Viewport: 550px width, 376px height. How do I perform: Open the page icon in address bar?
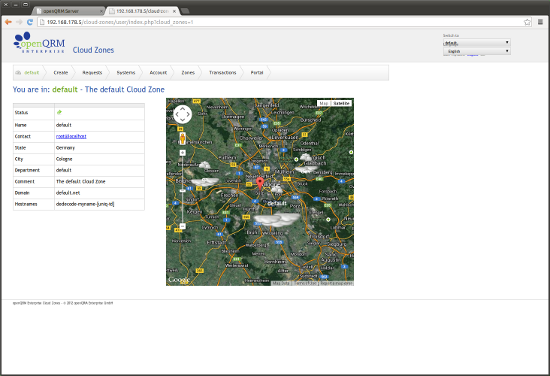pyautogui.click(x=42, y=22)
